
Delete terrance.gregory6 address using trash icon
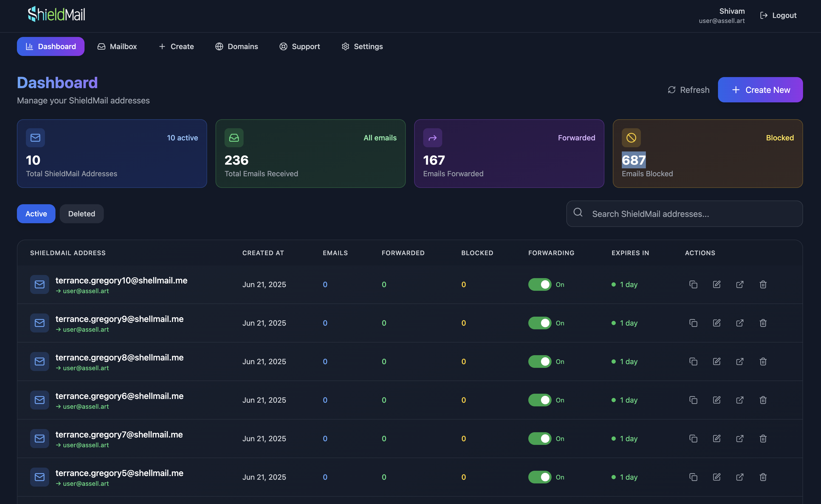(x=763, y=400)
